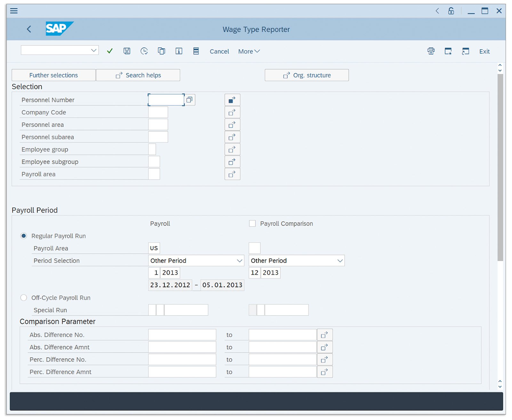Open the hamburger menu
The height and width of the screenshot is (420, 512).
(x=14, y=11)
